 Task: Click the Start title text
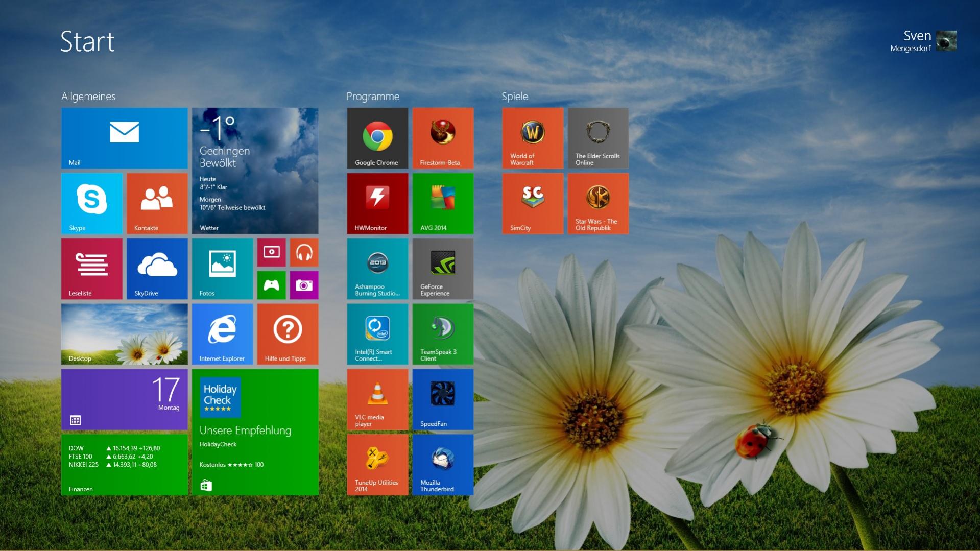pos(87,41)
